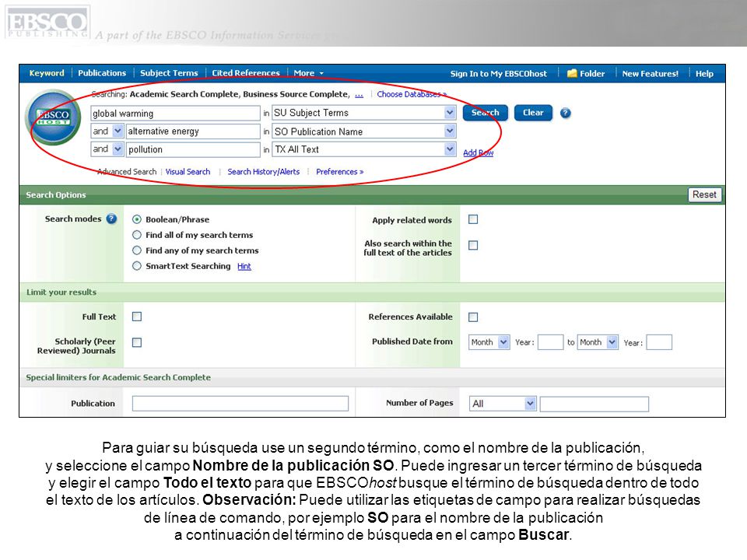
Task: Open Preferences link
Action: pyautogui.click(x=340, y=171)
